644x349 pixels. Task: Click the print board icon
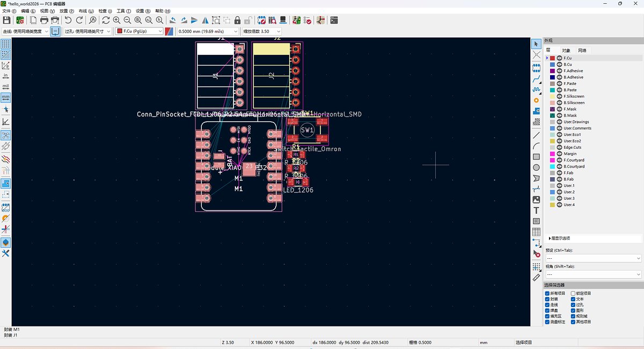pos(43,20)
